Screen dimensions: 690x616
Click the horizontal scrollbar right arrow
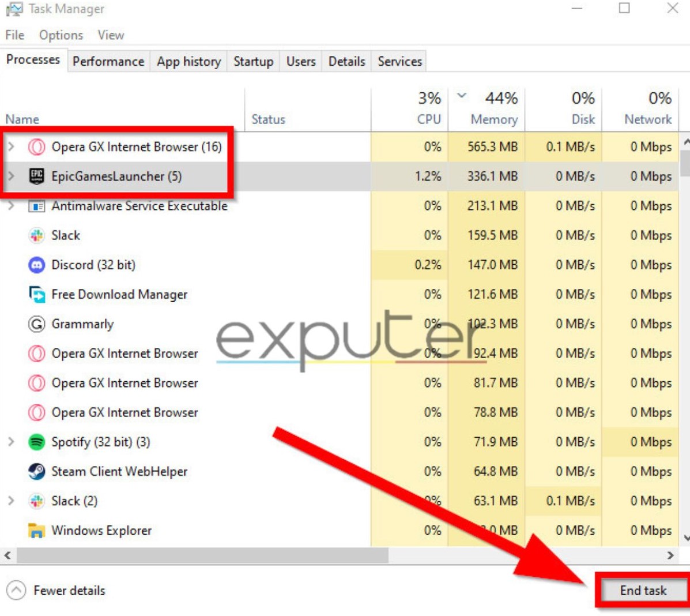pyautogui.click(x=670, y=555)
